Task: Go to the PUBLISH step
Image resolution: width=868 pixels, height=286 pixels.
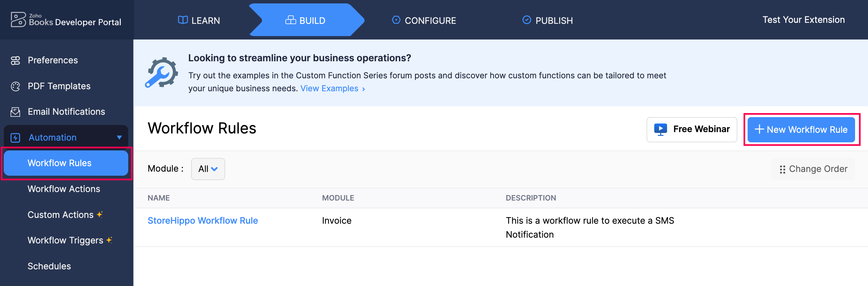Action: click(548, 20)
